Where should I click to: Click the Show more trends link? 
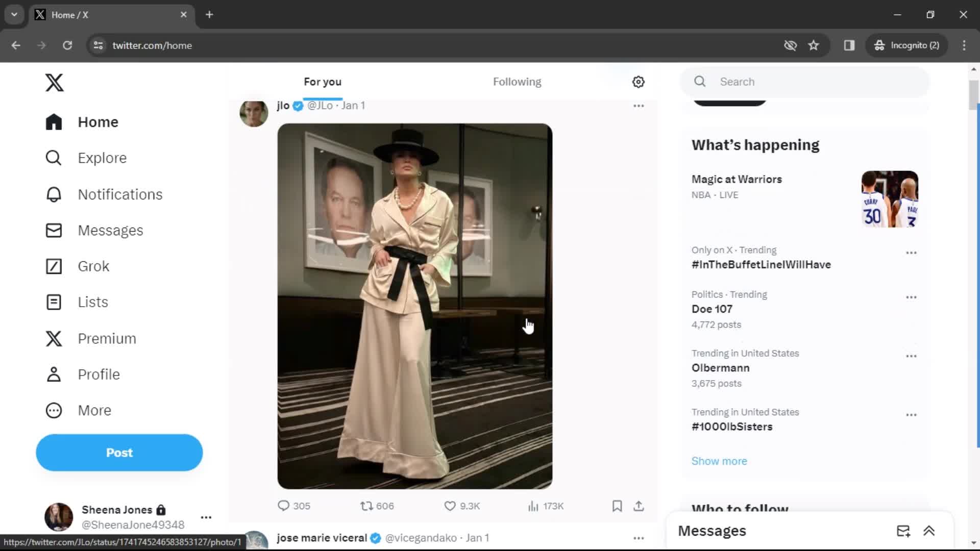(719, 461)
